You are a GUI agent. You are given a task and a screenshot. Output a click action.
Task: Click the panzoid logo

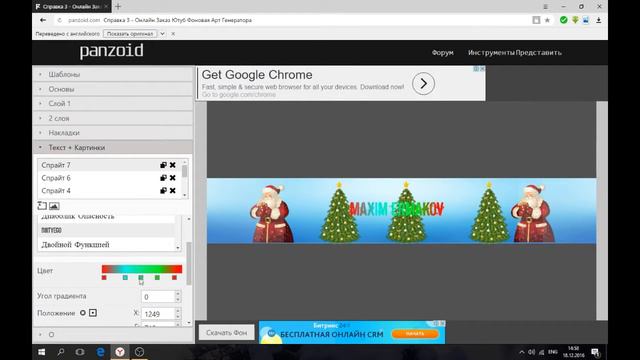pos(111,51)
